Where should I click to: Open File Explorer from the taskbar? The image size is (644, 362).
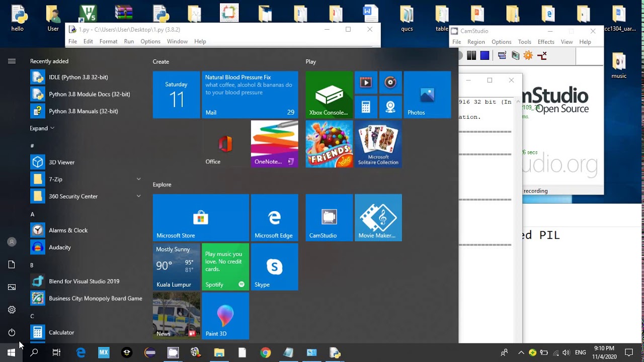pos(219,352)
